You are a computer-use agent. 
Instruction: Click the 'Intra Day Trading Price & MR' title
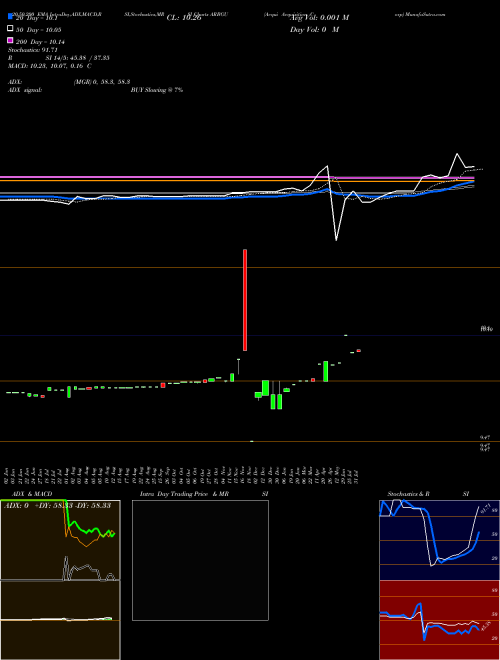click(x=184, y=494)
